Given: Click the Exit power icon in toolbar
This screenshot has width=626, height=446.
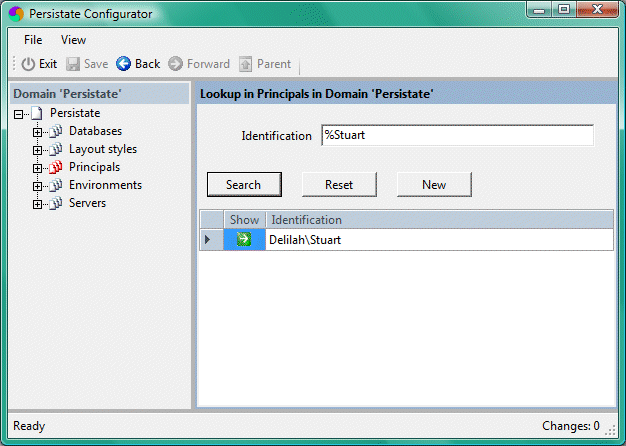Looking at the screenshot, I should (x=28, y=64).
